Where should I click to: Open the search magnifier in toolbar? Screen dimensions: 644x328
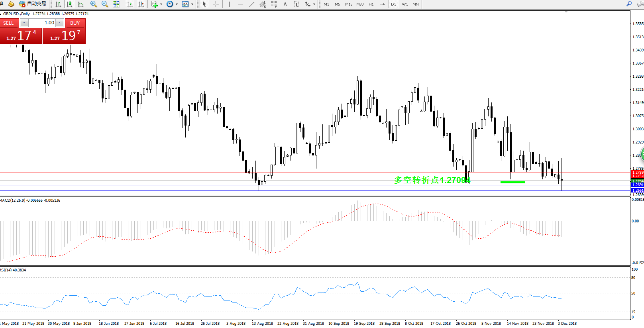(629, 4)
